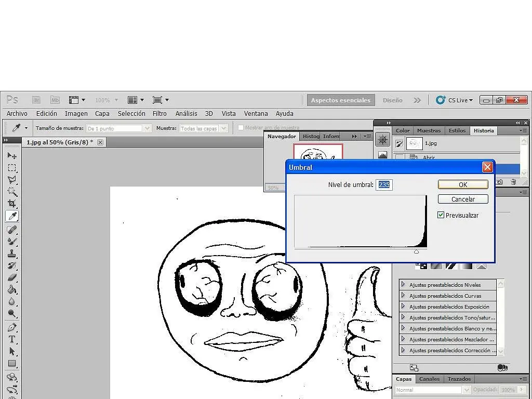Screen dimensions: 532x399
Task: Switch to the Canales tab
Action: point(429,379)
